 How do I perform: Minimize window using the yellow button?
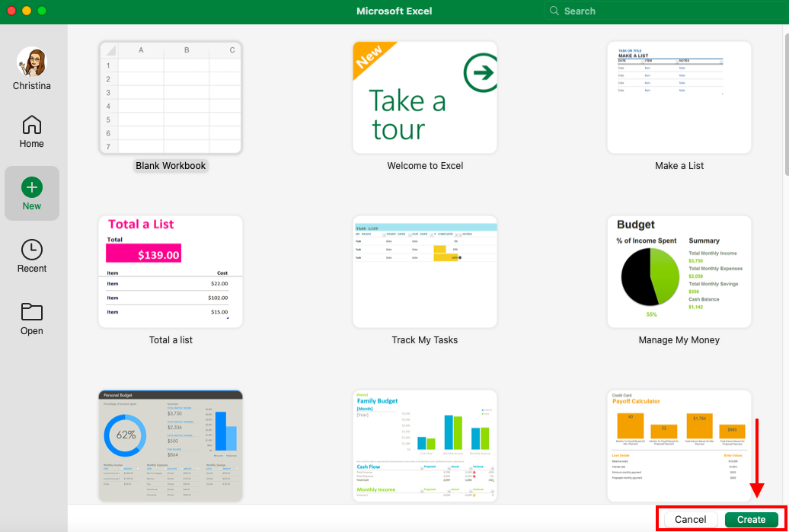click(x=27, y=11)
